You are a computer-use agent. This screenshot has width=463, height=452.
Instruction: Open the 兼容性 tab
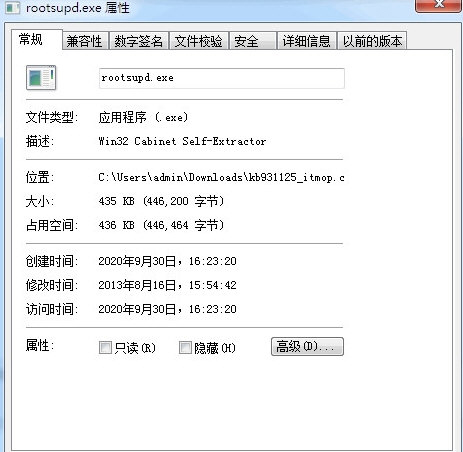point(85,41)
